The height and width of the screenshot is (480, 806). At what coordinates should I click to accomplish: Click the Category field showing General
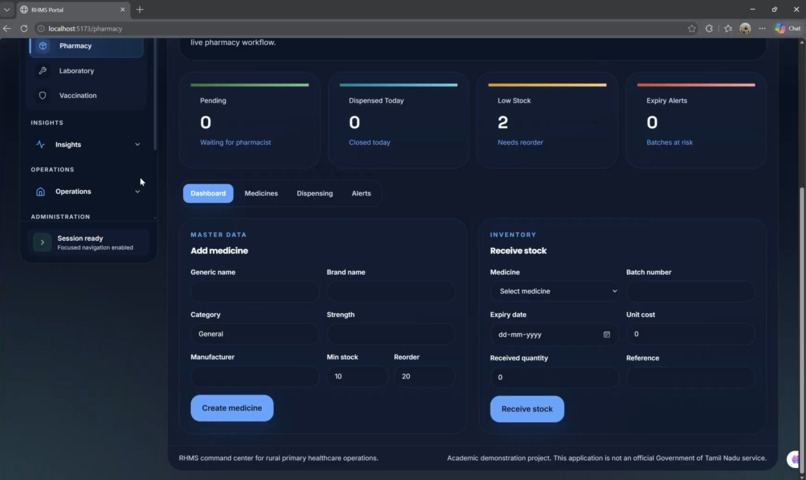(254, 334)
